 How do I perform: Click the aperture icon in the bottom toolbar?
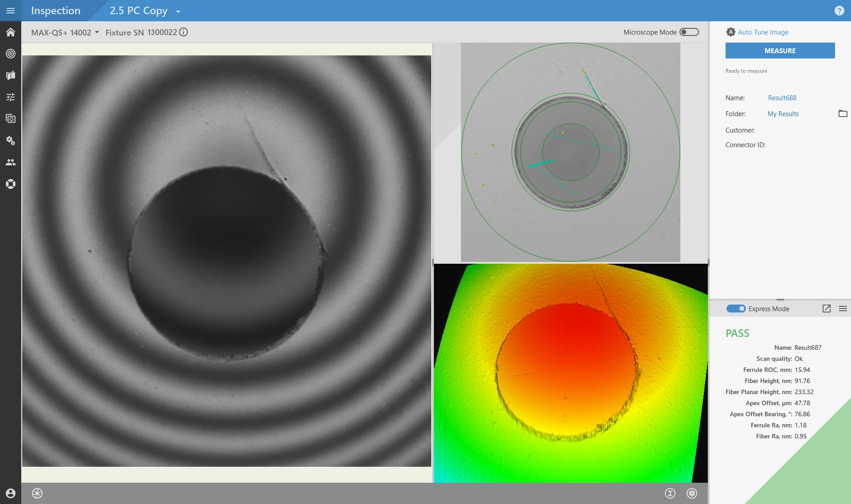[x=37, y=493]
